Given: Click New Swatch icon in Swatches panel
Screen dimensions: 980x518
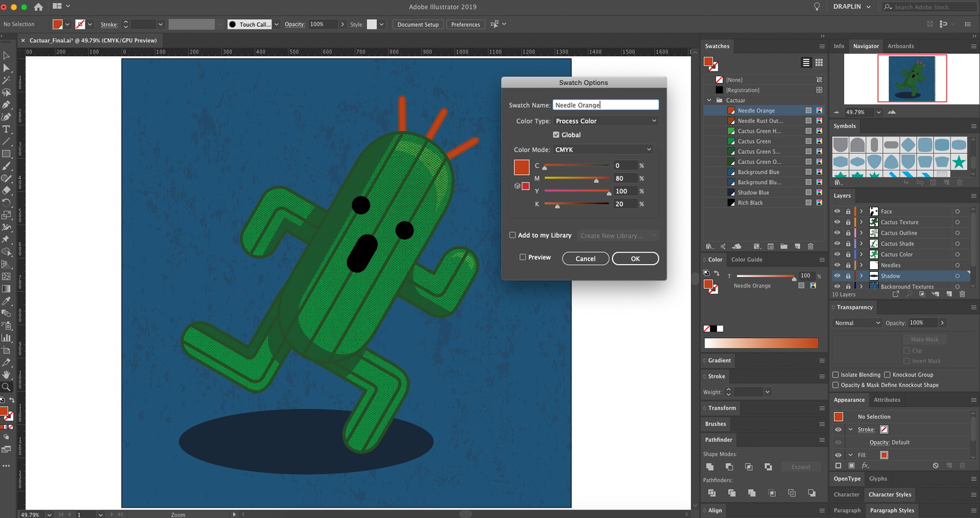Looking at the screenshot, I should point(797,246).
